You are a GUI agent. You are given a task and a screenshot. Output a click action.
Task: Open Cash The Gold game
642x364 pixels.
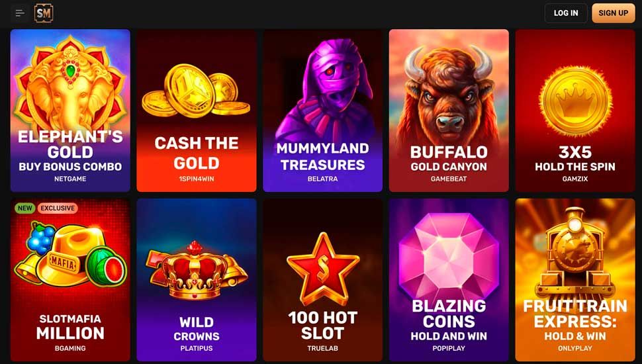(x=197, y=110)
